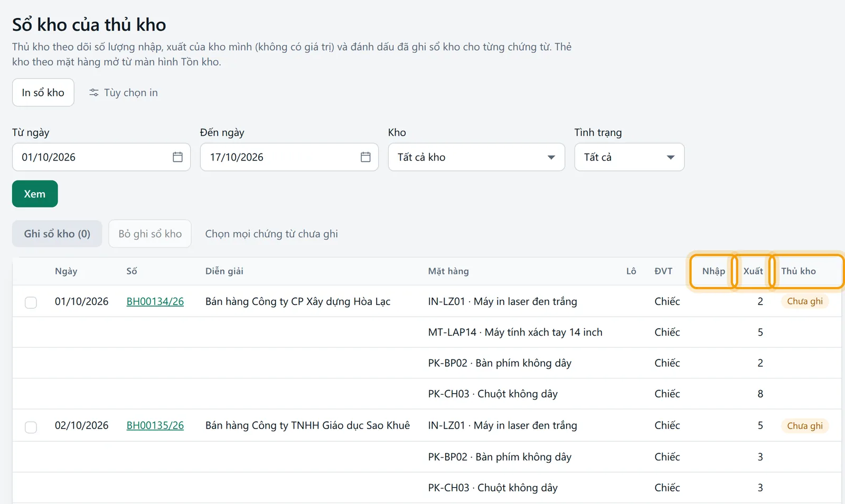The width and height of the screenshot is (845, 504).
Task: Click Bỏ ghi sổ kho button
Action: pyautogui.click(x=150, y=234)
